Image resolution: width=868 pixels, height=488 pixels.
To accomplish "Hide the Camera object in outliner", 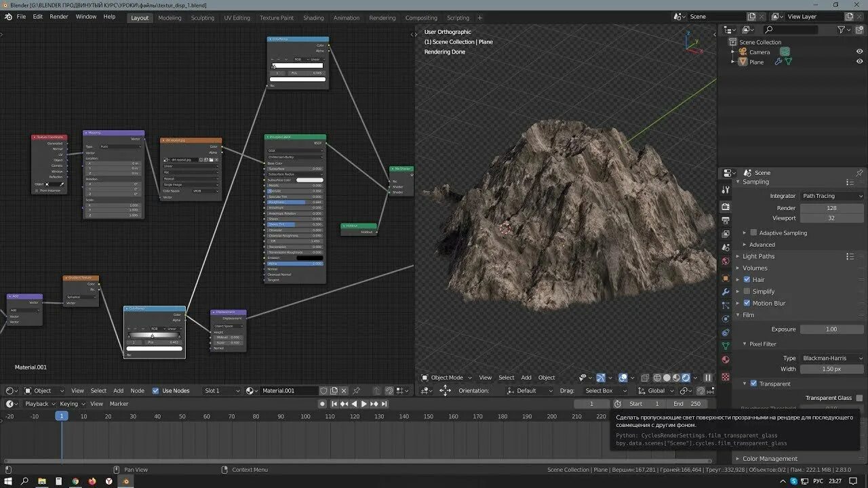I will pyautogui.click(x=859, y=52).
